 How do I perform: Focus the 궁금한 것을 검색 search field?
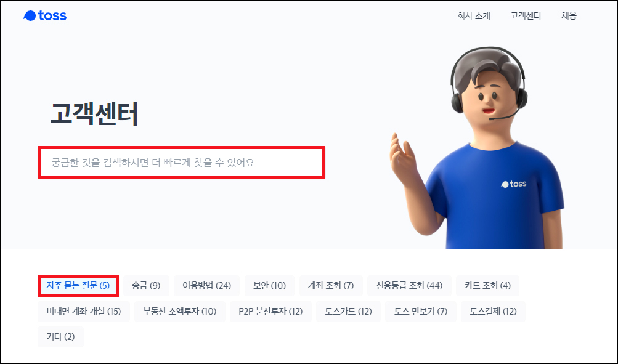pyautogui.click(x=182, y=163)
